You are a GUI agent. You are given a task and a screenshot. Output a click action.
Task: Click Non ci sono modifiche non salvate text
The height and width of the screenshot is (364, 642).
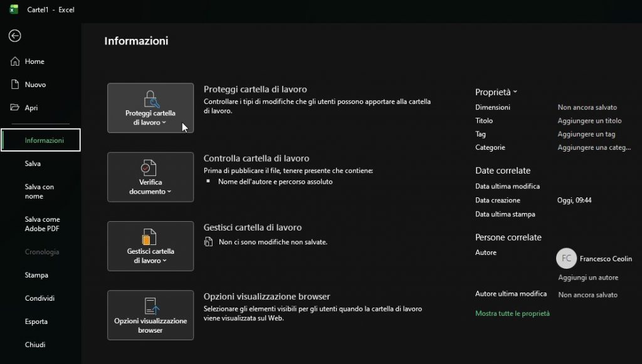coord(273,242)
